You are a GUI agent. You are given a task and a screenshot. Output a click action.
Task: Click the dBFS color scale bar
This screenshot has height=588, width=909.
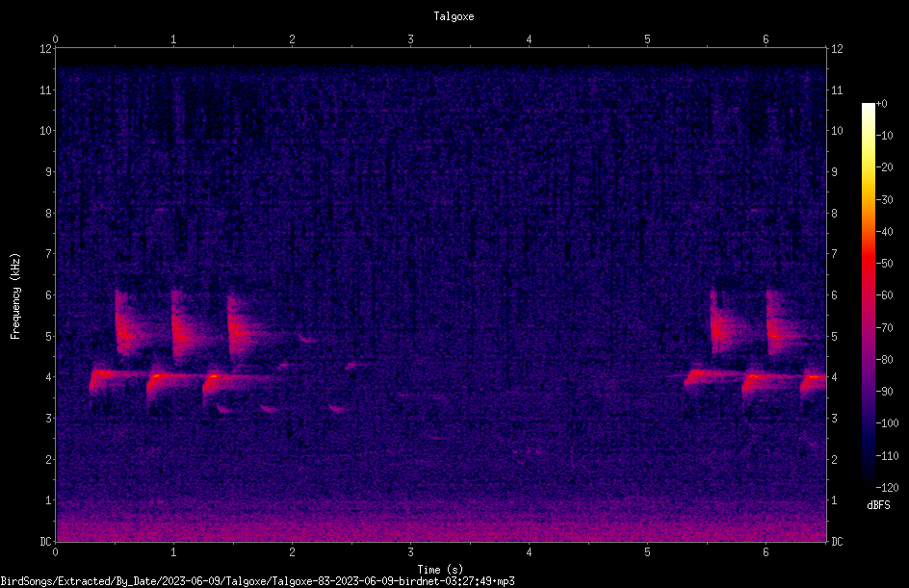[868, 294]
